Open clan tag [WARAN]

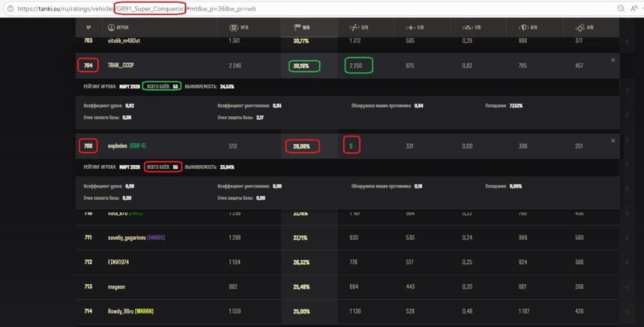coord(144,312)
